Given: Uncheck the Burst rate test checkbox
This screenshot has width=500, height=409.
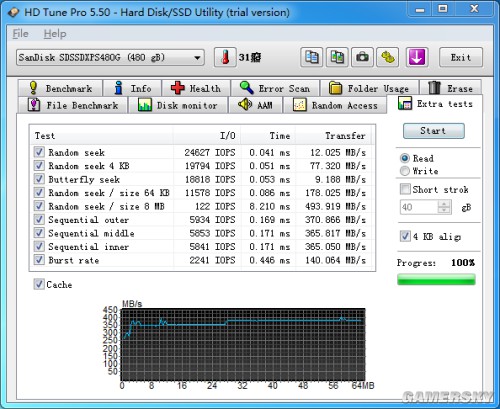Looking at the screenshot, I should tap(39, 260).
